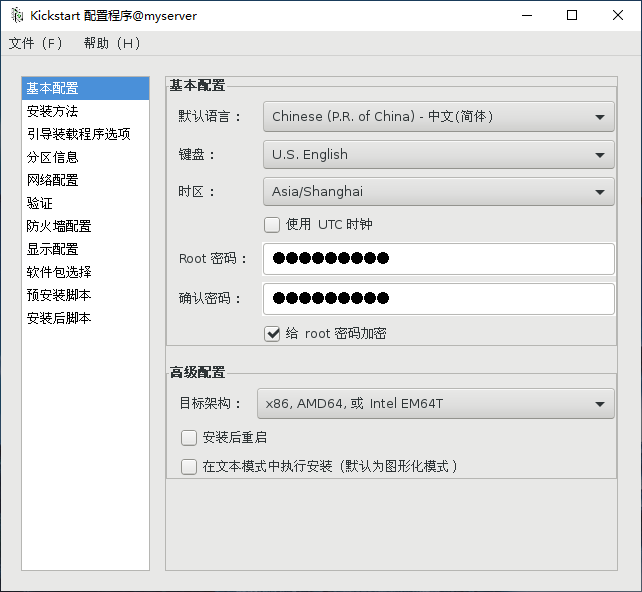Select 基本配置 in the sidebar list

click(85, 88)
